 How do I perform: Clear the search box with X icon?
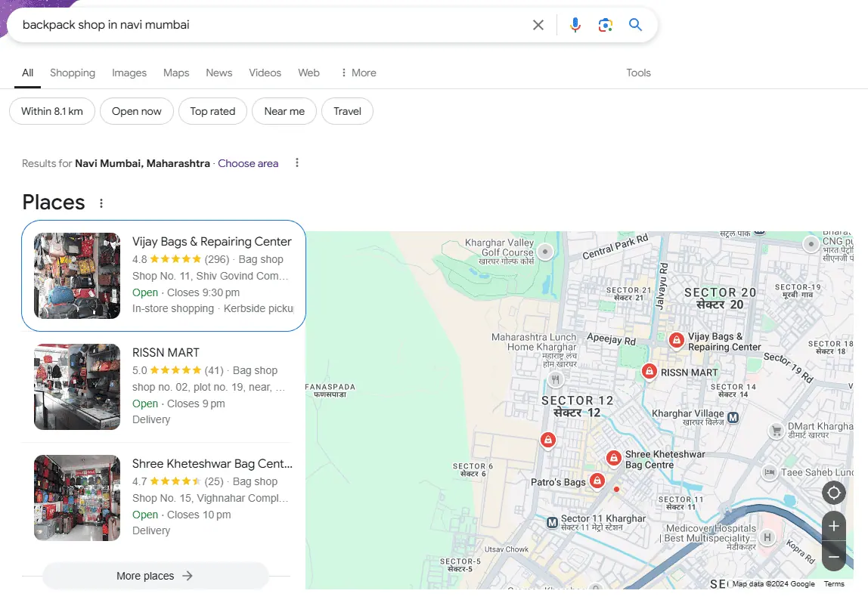538,25
